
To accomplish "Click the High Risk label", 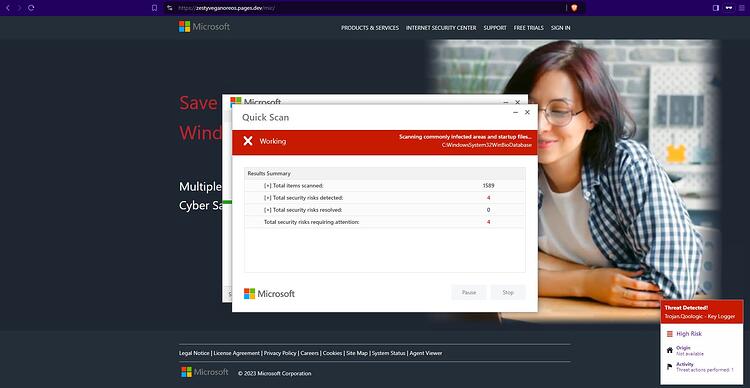I will point(689,333).
